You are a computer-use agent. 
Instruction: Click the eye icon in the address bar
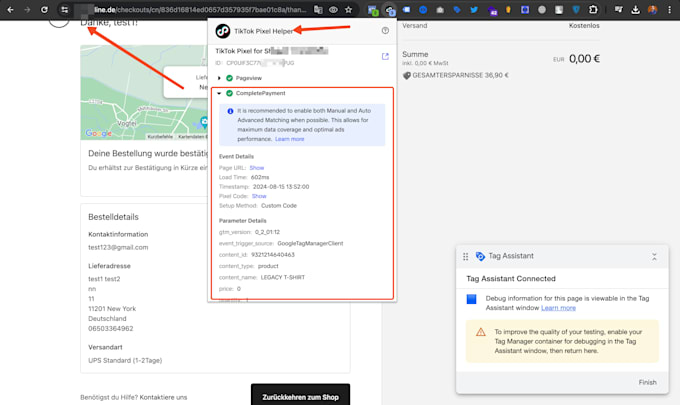[x=333, y=10]
